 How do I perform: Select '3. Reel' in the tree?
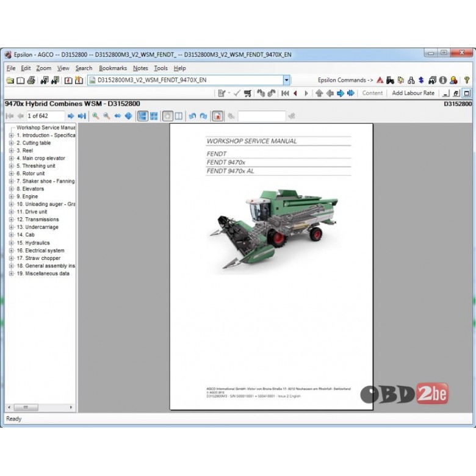(24, 151)
